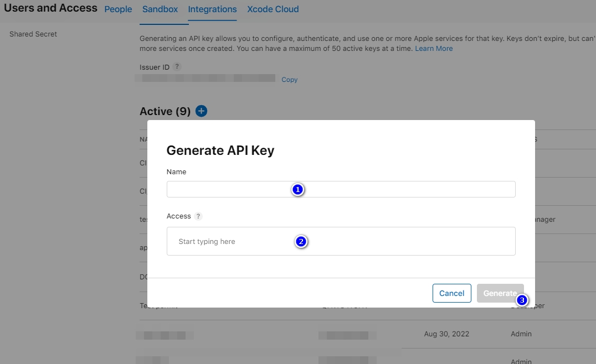Open the Learn More link
This screenshot has width=596, height=364.
tap(434, 49)
